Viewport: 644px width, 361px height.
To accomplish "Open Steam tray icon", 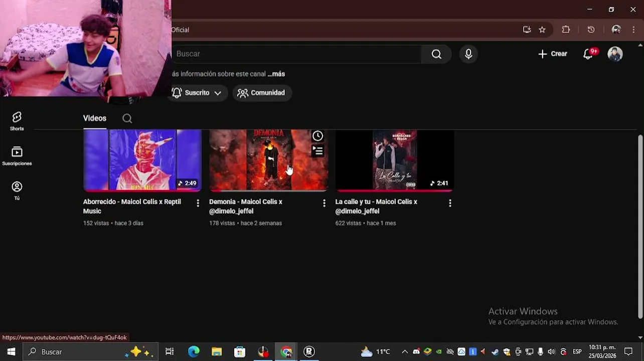I will [x=495, y=352].
